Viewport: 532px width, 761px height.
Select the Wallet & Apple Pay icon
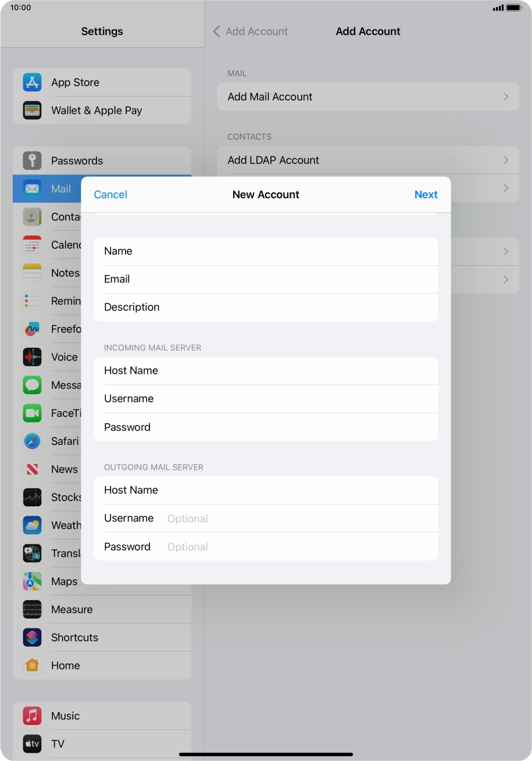[x=32, y=110]
